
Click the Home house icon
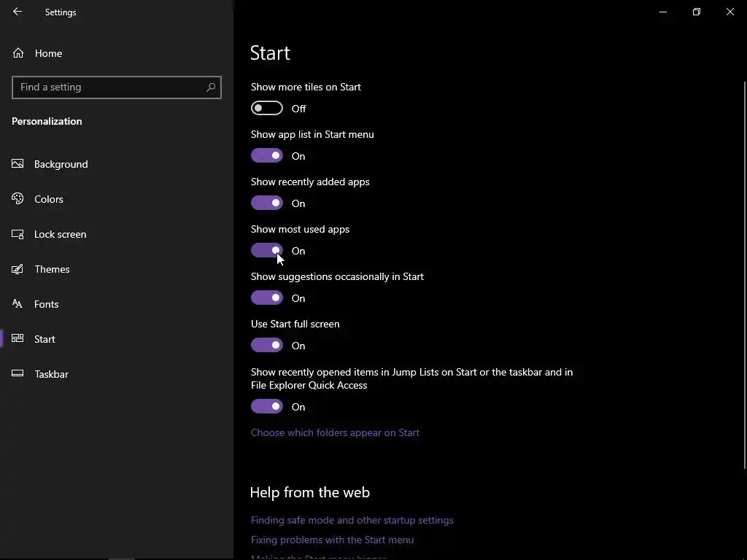18,53
